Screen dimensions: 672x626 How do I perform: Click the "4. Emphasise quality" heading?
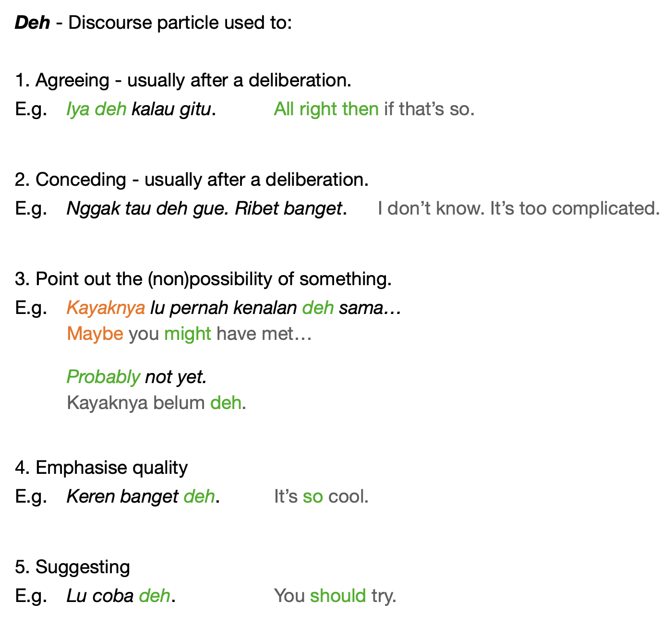pos(101,468)
